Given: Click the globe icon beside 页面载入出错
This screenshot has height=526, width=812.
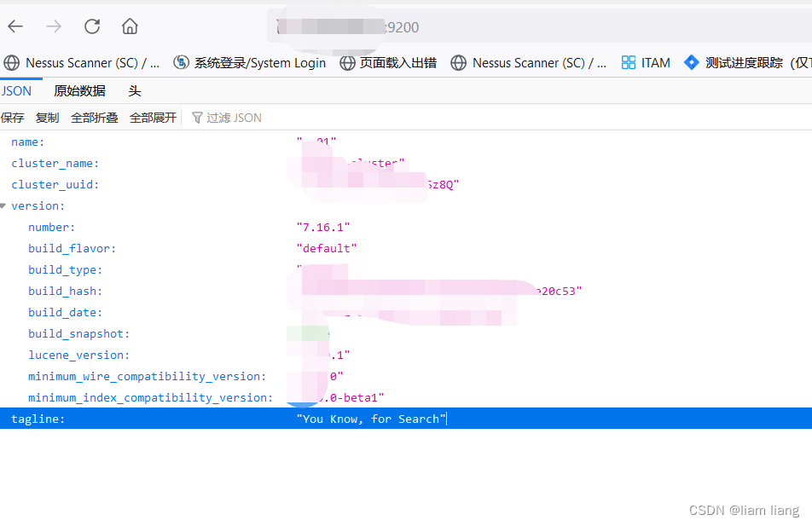Looking at the screenshot, I should 347,63.
